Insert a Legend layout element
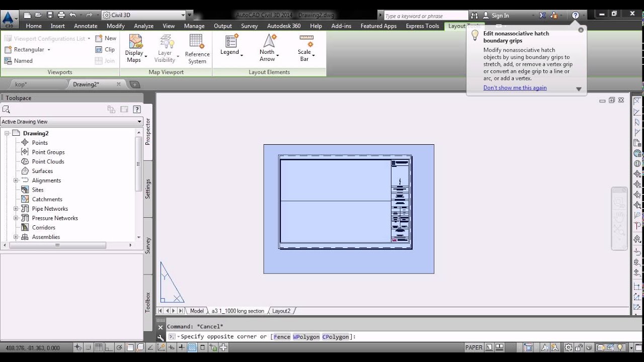Screen dimensions: 644x362 (231, 46)
